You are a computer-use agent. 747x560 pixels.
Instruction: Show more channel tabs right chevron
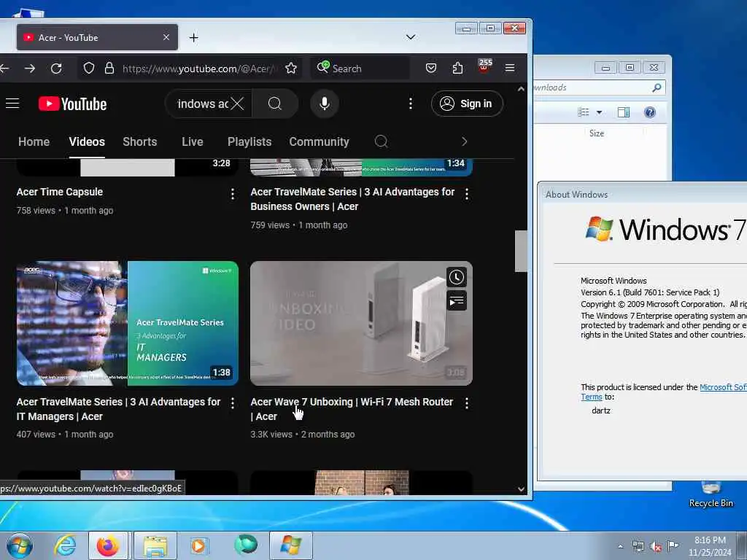pyautogui.click(x=464, y=141)
